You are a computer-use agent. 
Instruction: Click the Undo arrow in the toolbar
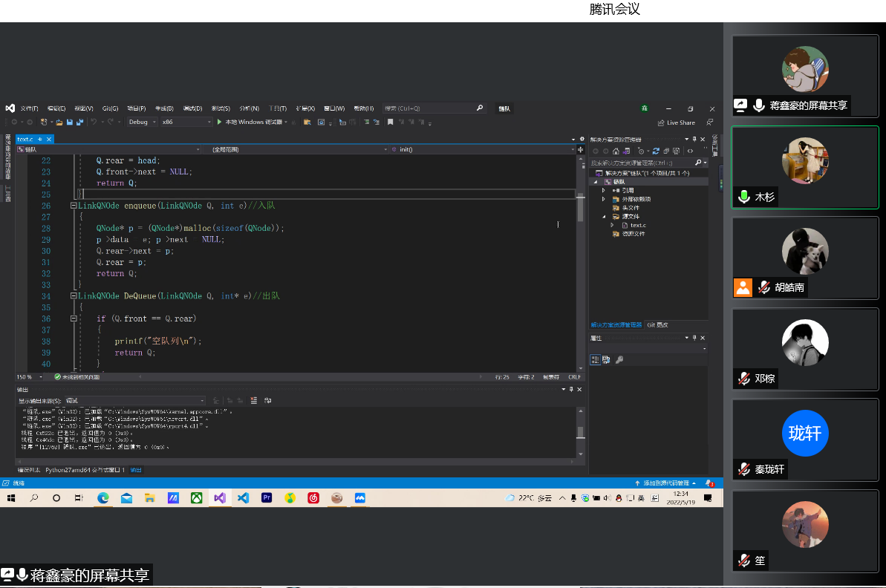(94, 122)
